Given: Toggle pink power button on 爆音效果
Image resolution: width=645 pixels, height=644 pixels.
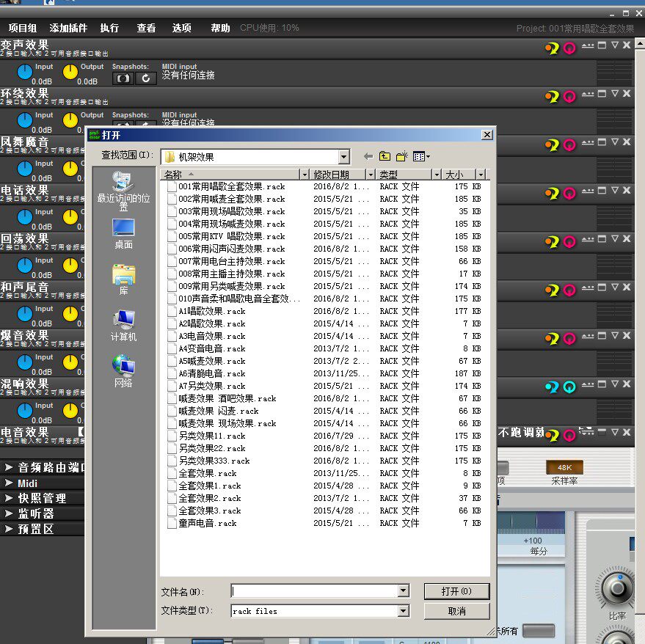Looking at the screenshot, I should tap(569, 339).
